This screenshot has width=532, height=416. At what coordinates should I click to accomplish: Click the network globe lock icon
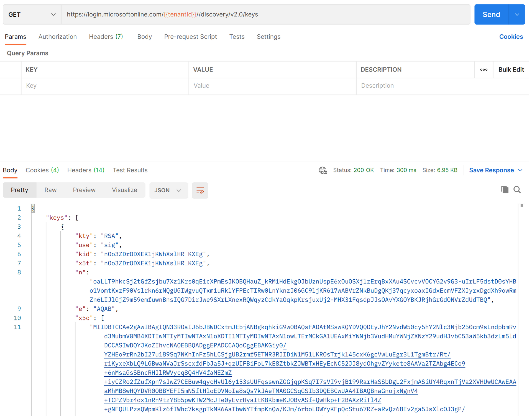[x=323, y=170]
